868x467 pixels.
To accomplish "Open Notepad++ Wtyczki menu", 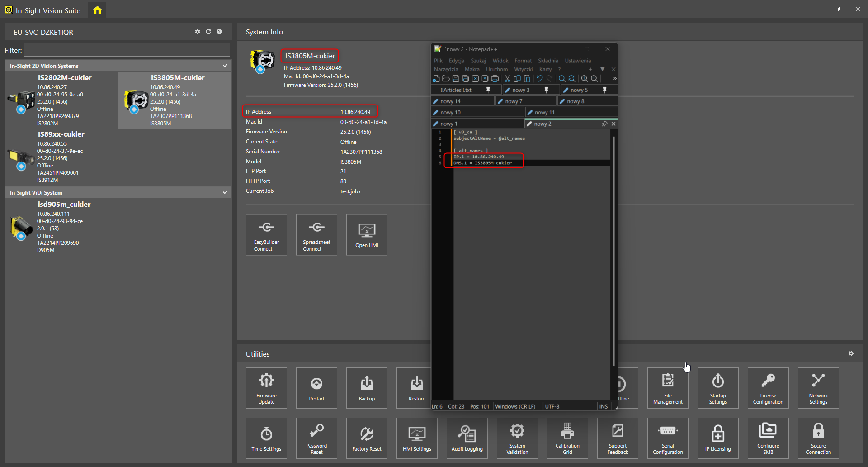I will [523, 69].
